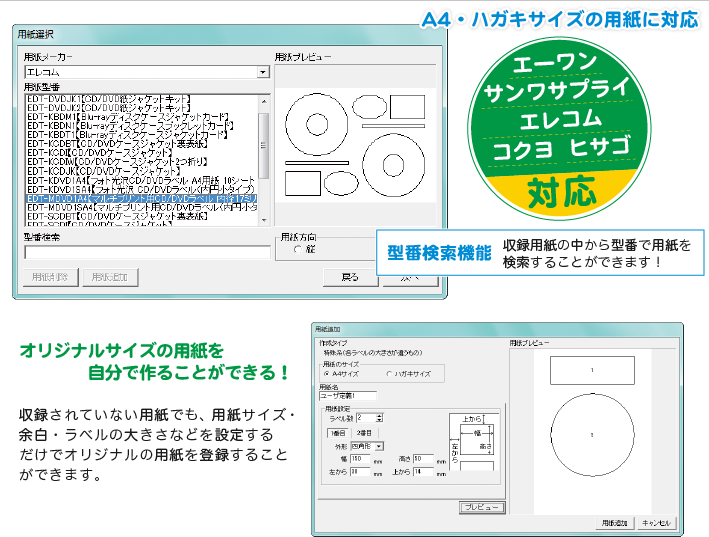Click the margin dimension diagram with 上から and 幅
This screenshot has height=537, width=709.
474,442
